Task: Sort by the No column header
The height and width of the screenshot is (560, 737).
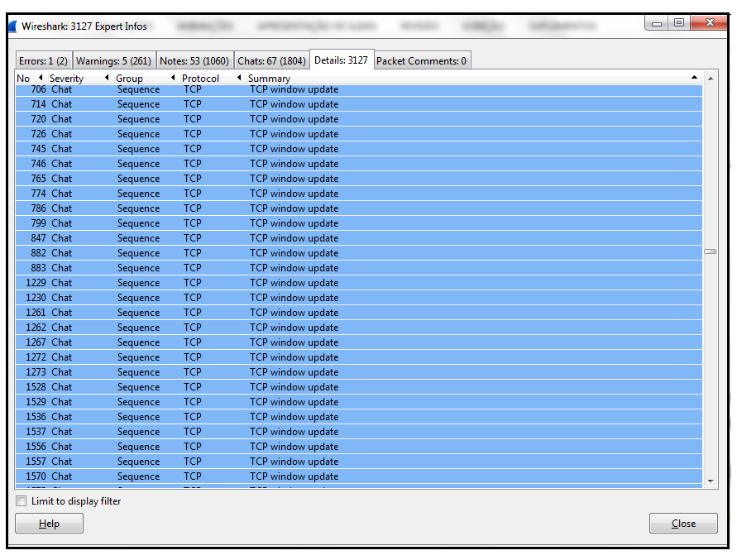Action: click(23, 79)
